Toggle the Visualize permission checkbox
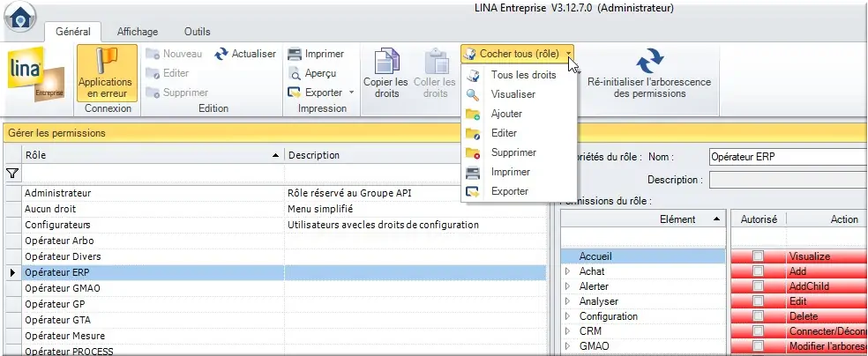Viewport: 868px width, 356px height. coord(758,256)
